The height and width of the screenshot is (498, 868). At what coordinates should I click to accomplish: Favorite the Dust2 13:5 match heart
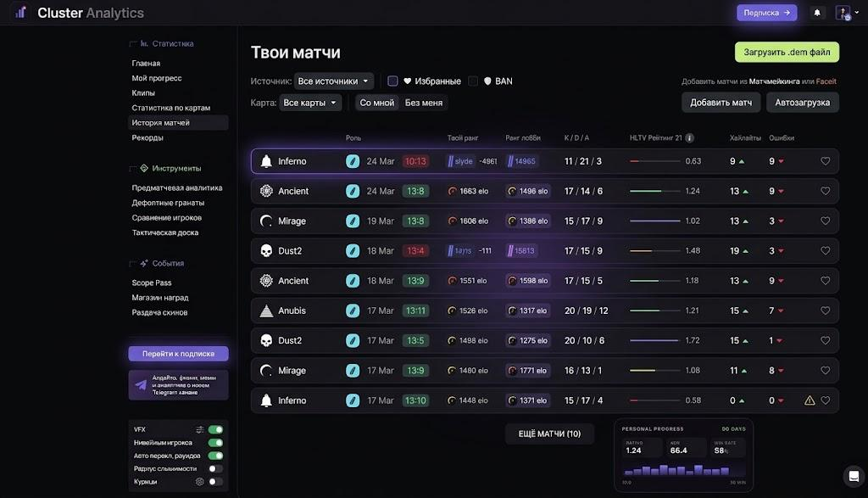pos(826,341)
